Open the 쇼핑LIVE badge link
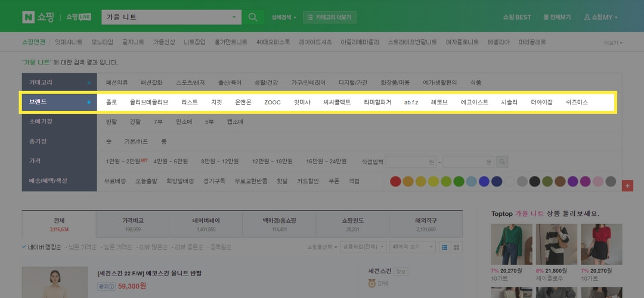The height and width of the screenshot is (298, 644). (79, 17)
